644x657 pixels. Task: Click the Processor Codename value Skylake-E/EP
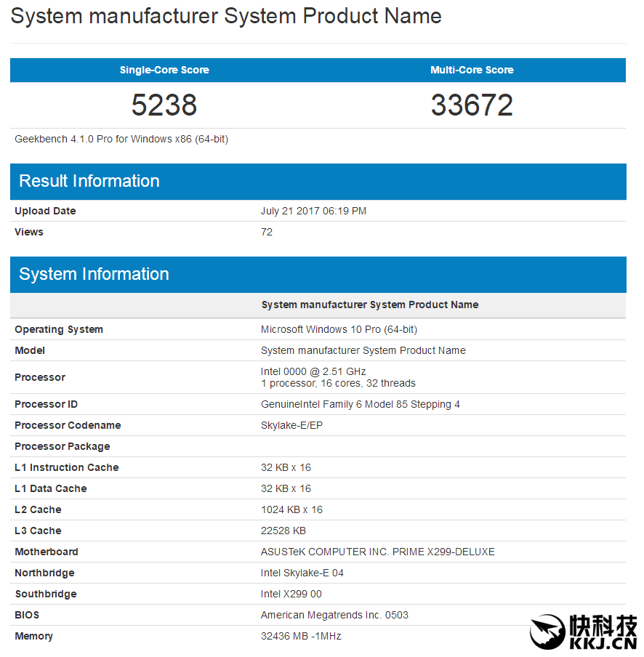click(x=291, y=425)
